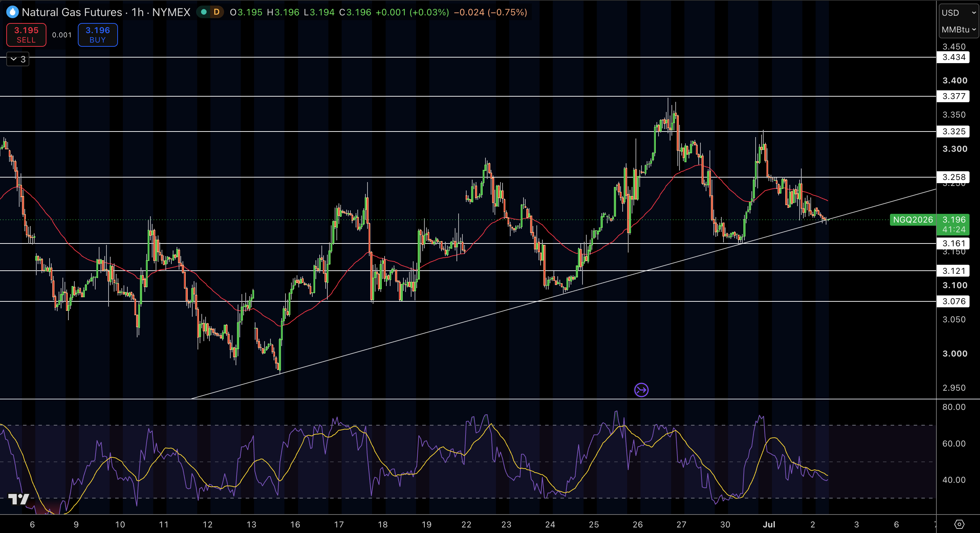Click the 2.950 price scale value
The image size is (980, 533).
tap(954, 388)
